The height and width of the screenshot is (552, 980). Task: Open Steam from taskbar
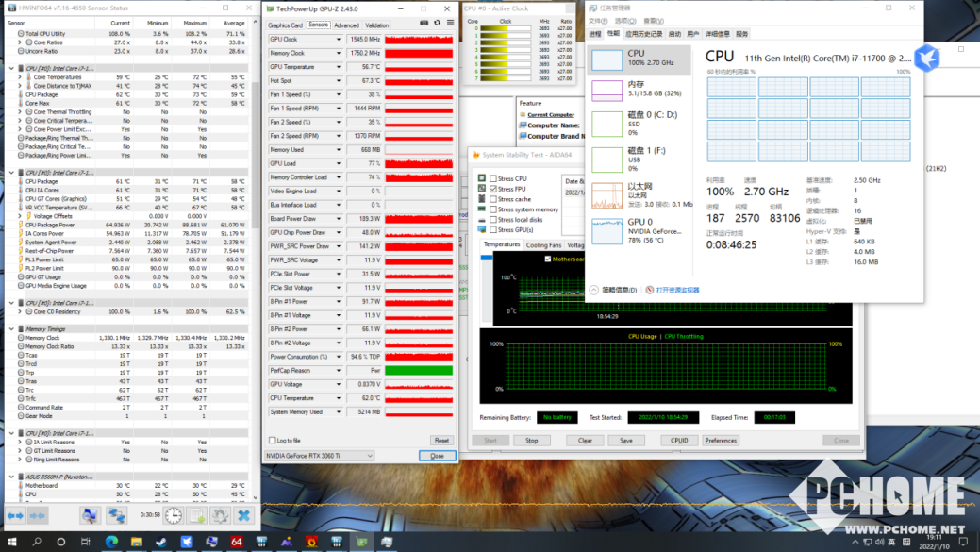tap(161, 542)
